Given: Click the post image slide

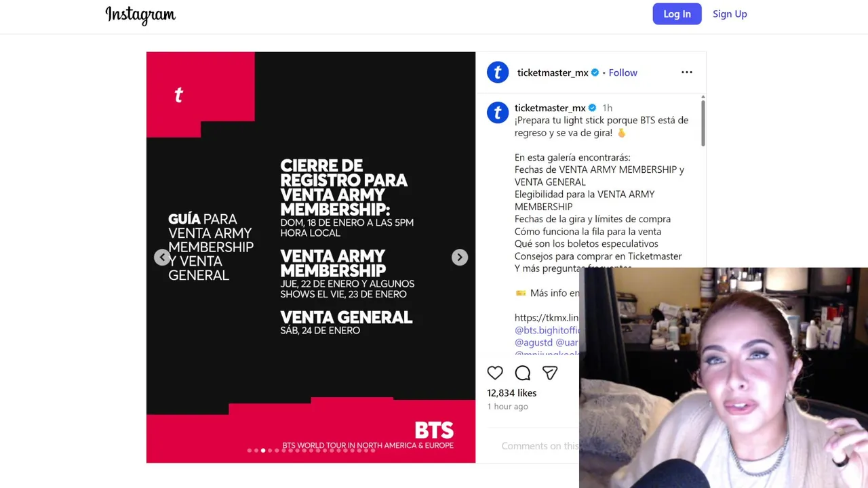Looking at the screenshot, I should coord(311,258).
